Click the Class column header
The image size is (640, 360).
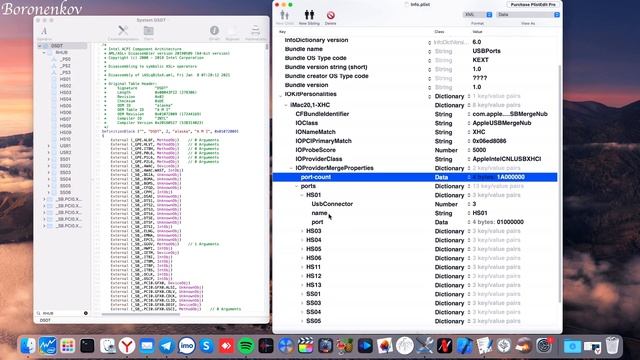coord(439,31)
